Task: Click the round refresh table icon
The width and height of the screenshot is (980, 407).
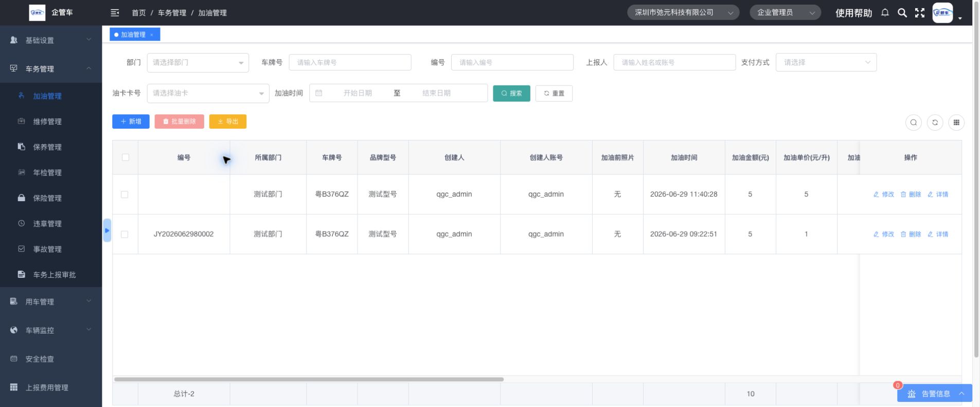Action: 935,122
